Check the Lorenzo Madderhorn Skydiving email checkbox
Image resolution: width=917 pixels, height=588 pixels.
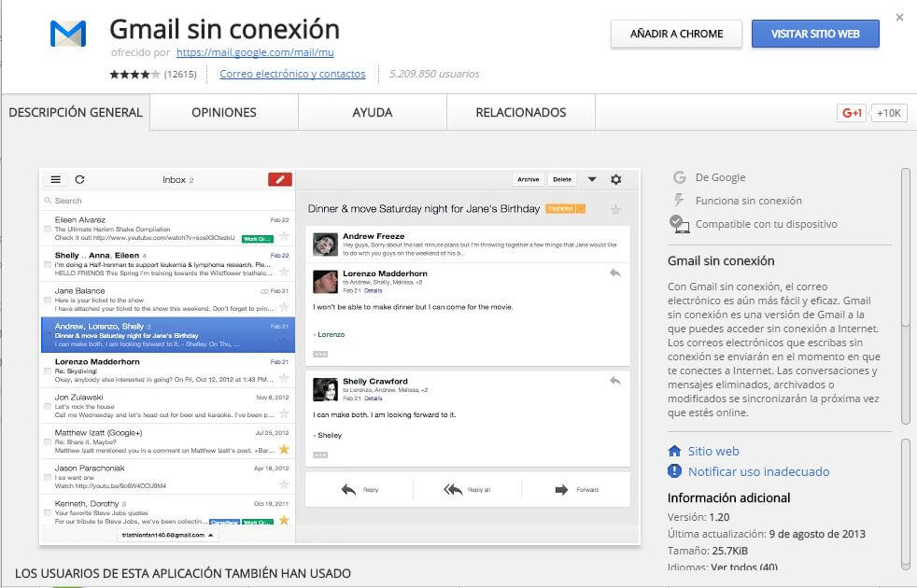tap(48, 371)
